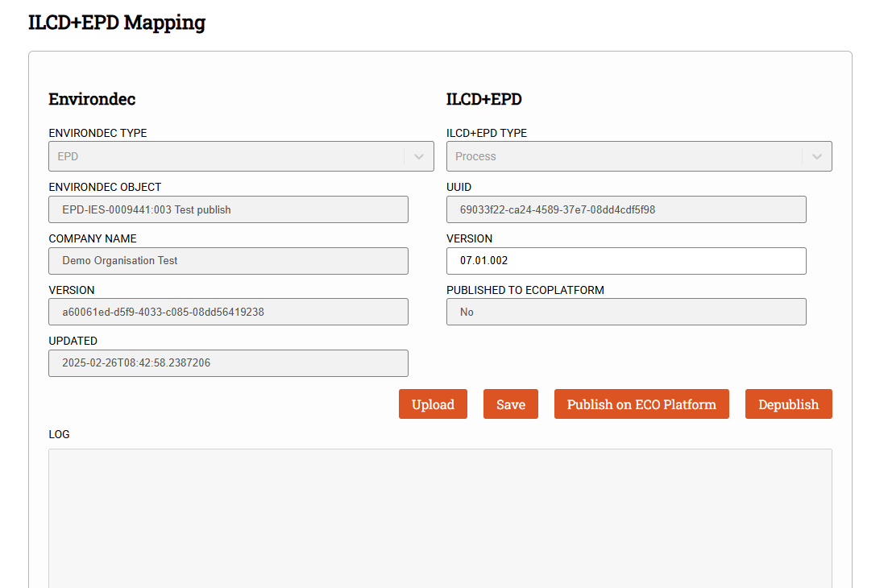Viewport: 888px width, 588px height.
Task: Click the Environdec Type dropdown chevron
Action: [x=418, y=156]
